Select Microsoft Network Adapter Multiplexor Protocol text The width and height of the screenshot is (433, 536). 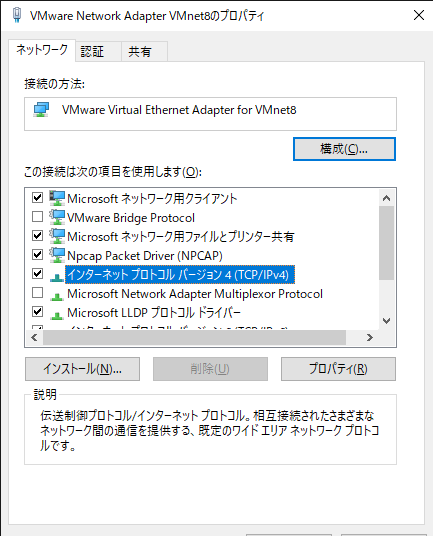click(195, 294)
